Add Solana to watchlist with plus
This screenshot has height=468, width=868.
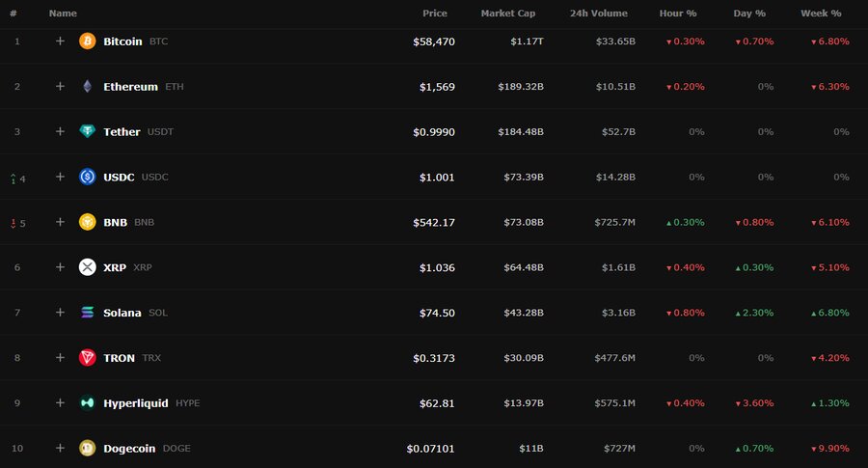click(60, 313)
